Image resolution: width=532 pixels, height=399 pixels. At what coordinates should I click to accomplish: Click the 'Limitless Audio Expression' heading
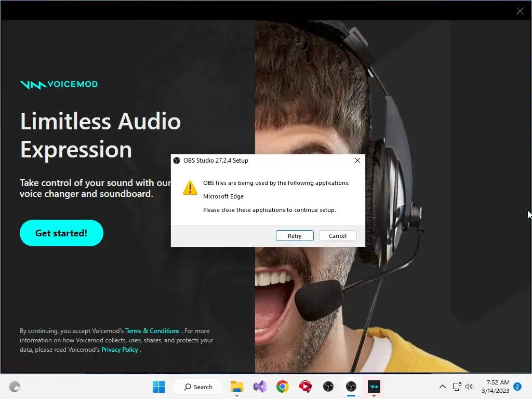pyautogui.click(x=100, y=136)
